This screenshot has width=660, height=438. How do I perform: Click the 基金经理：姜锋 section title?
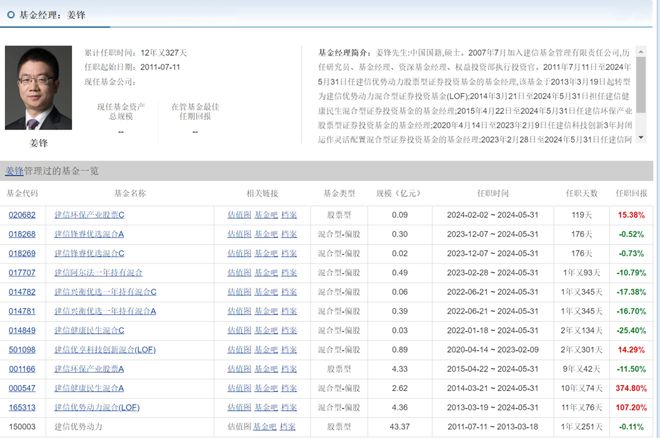52,15
